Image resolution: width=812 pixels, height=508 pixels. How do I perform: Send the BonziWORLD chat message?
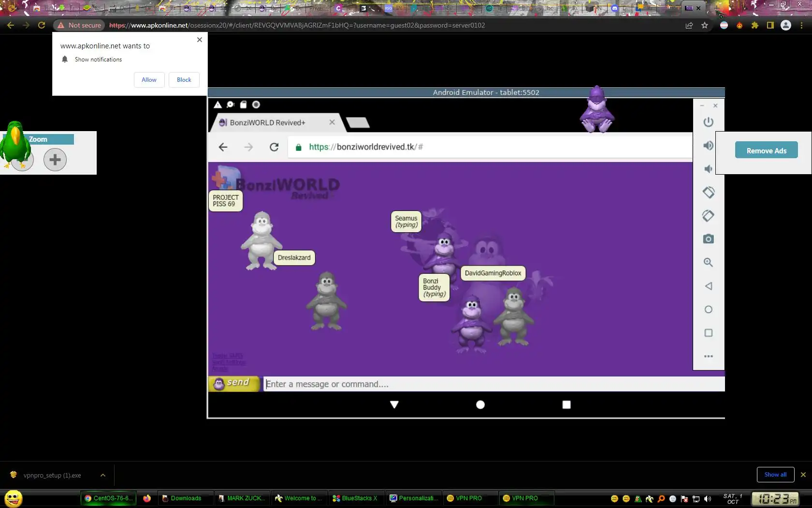(x=234, y=383)
